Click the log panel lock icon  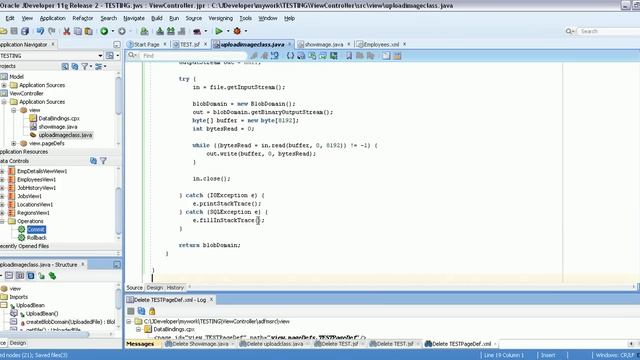pyautogui.click(x=152, y=311)
